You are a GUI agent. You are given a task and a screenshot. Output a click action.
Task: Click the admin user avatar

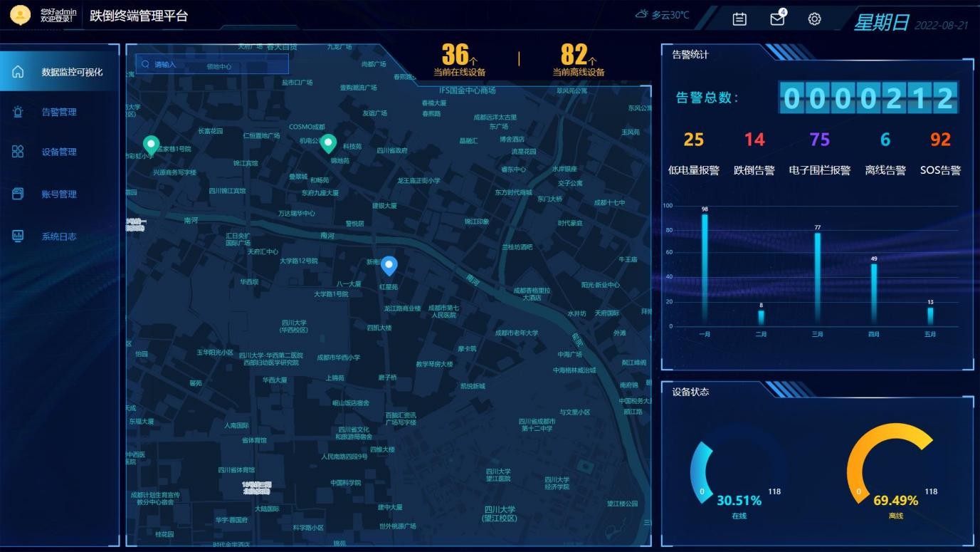pyautogui.click(x=20, y=15)
